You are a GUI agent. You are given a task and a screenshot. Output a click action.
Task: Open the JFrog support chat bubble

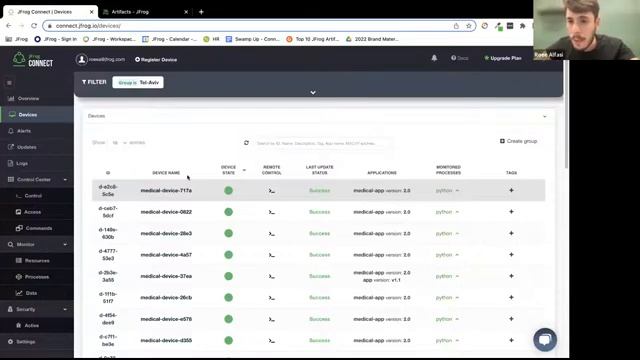(545, 340)
